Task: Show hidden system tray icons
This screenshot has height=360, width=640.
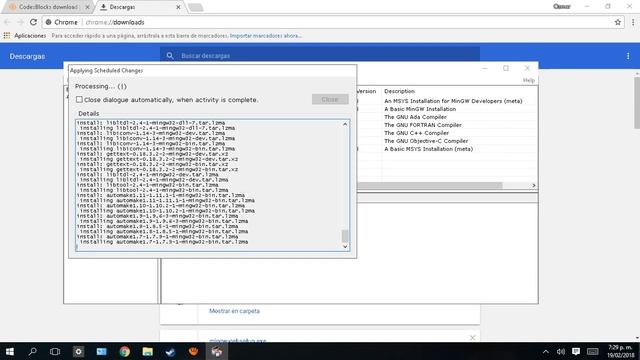Action: (546, 351)
